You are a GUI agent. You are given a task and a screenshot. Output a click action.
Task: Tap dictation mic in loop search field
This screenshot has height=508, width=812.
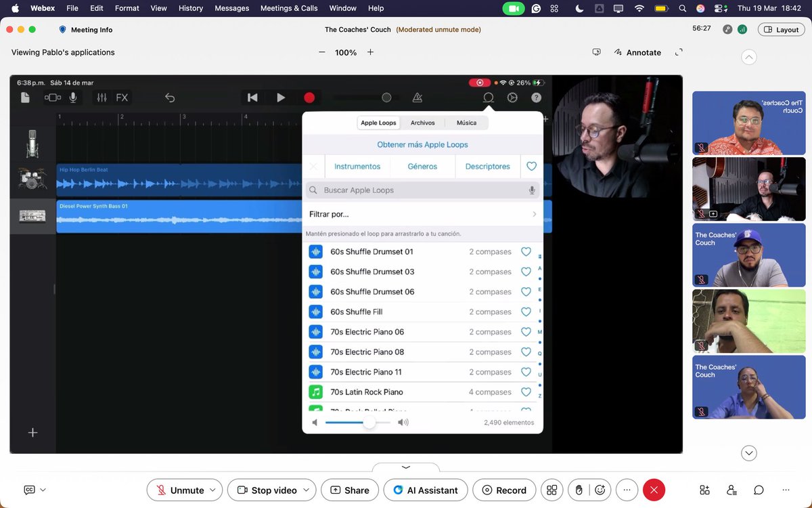pyautogui.click(x=532, y=190)
